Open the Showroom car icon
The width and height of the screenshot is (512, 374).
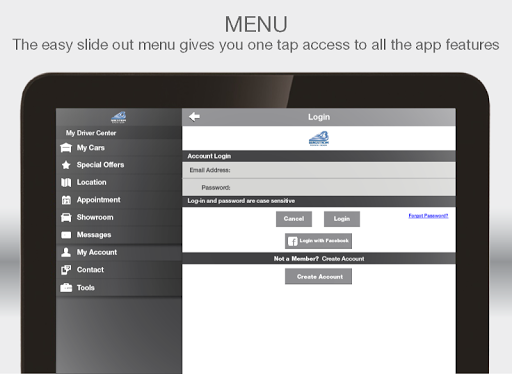tap(66, 217)
